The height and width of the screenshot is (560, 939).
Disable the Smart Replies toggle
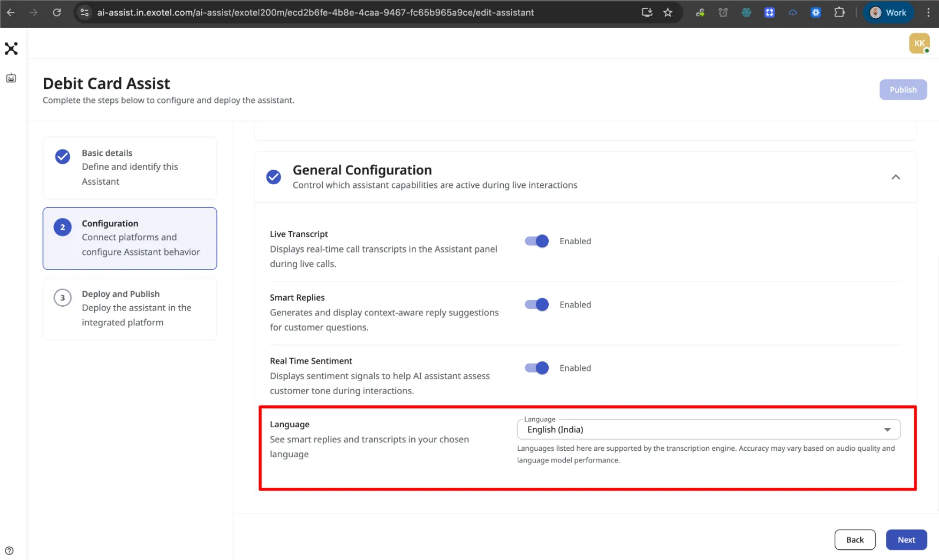coord(537,305)
